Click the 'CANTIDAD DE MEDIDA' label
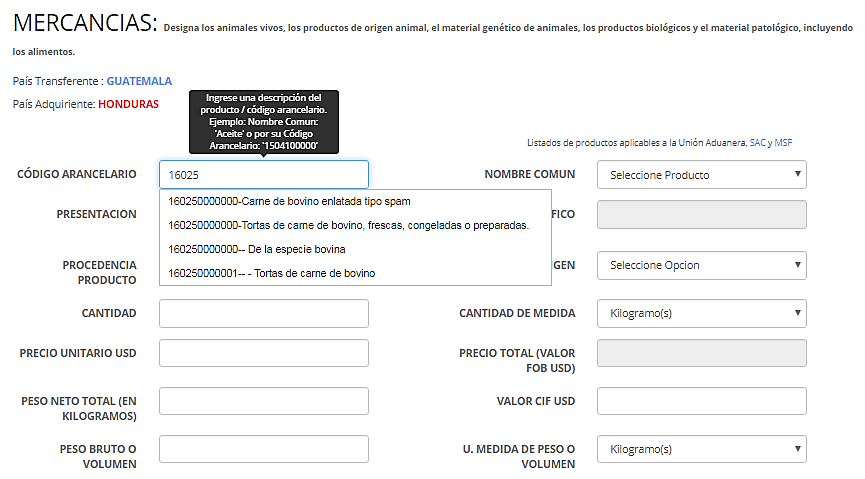The height and width of the screenshot is (479, 865). pyautogui.click(x=517, y=313)
